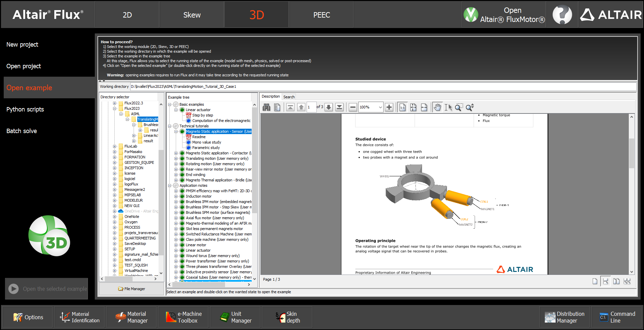Click Open the selected example button
This screenshot has height=330, width=644.
tap(47, 289)
